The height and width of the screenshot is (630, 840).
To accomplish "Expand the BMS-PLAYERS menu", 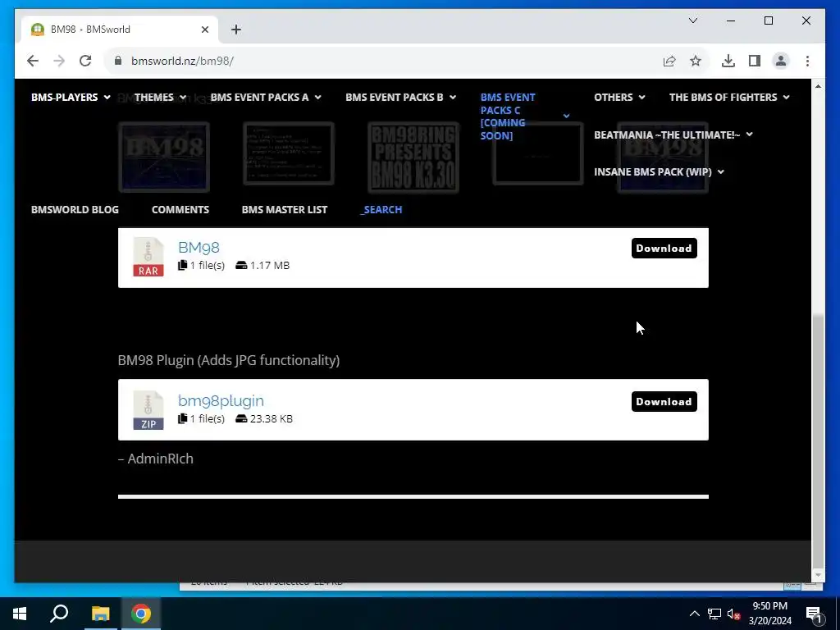I will tap(71, 97).
